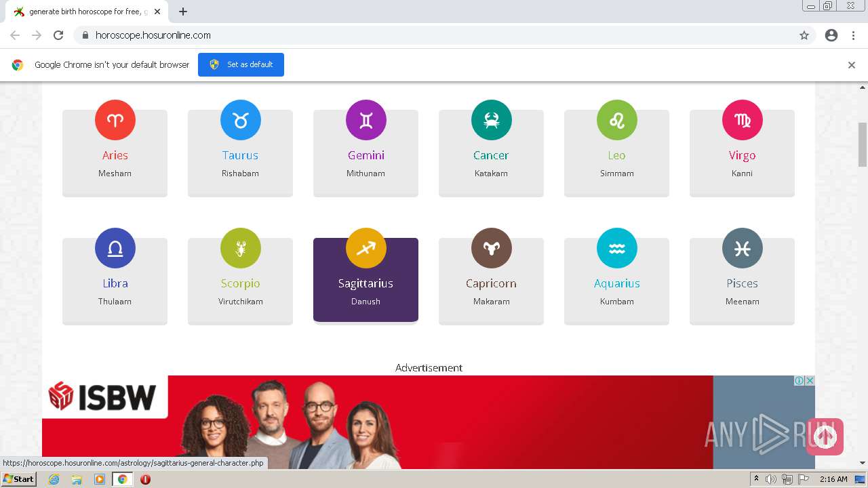The image size is (868, 488).
Task: Go back to previous page
Action: click(x=15, y=35)
